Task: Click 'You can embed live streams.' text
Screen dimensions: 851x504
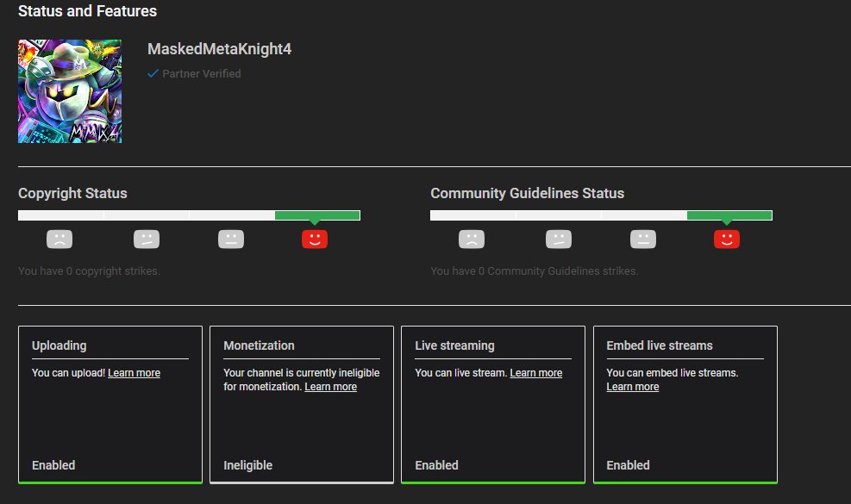Action: coord(673,373)
